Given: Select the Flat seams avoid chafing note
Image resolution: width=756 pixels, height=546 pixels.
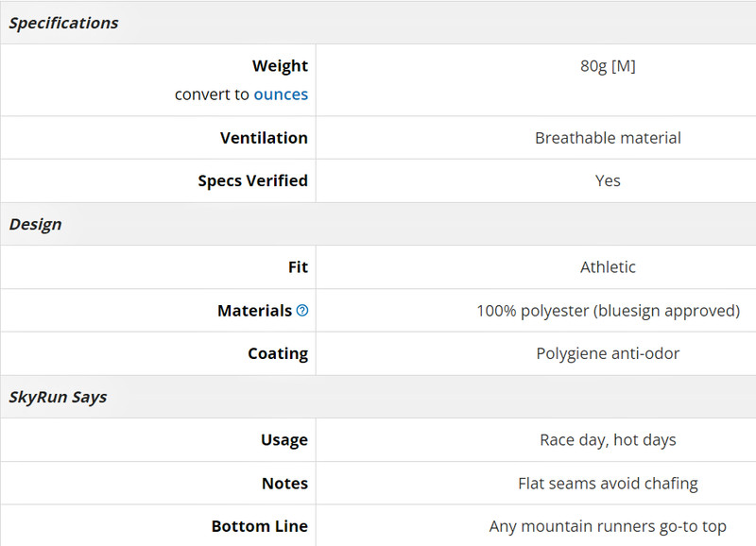Looking at the screenshot, I should click(608, 484).
